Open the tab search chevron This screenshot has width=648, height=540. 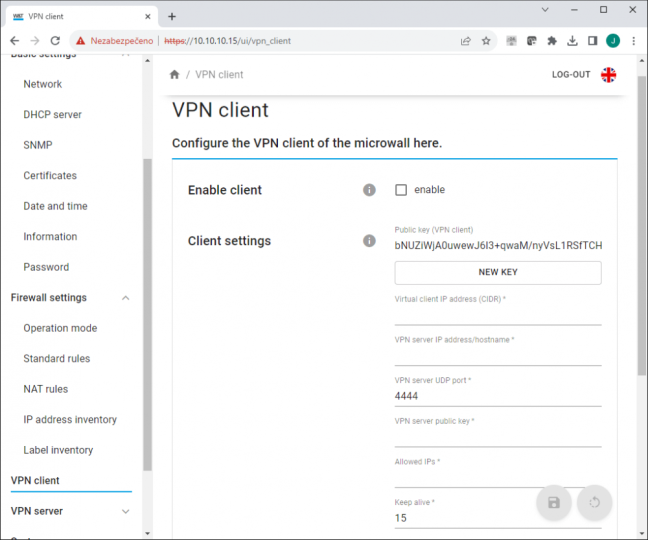545,10
